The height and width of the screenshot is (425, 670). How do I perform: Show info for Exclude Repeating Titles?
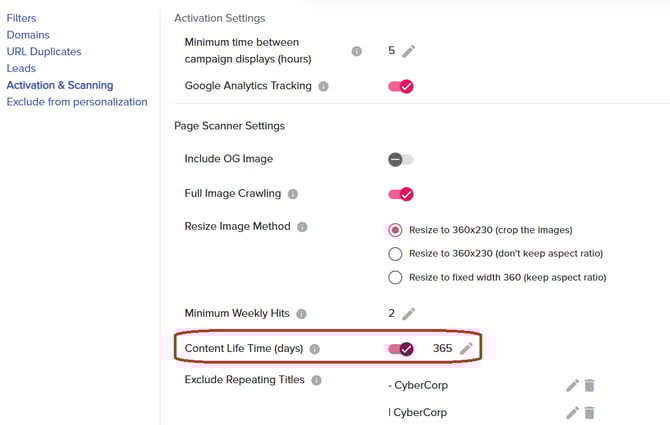[x=316, y=381]
